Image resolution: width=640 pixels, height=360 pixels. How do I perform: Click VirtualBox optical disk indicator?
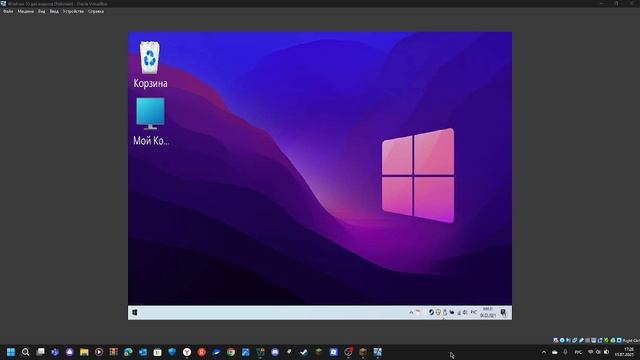(562, 340)
